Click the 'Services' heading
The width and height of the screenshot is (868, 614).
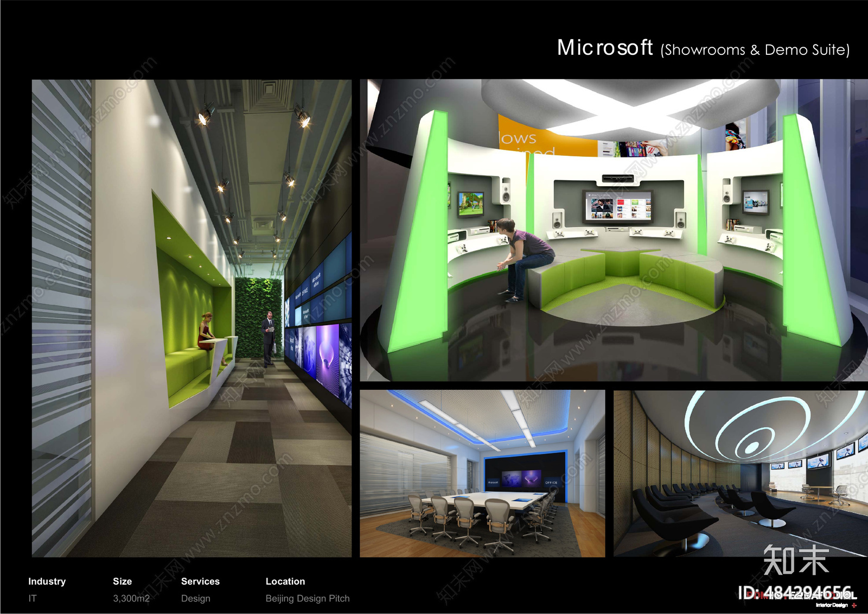[200, 581]
